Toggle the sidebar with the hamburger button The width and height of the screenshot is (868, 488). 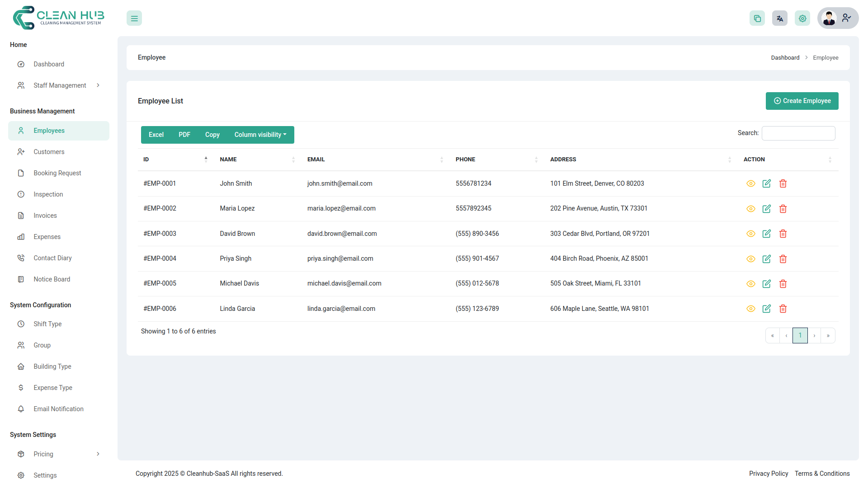tap(134, 18)
